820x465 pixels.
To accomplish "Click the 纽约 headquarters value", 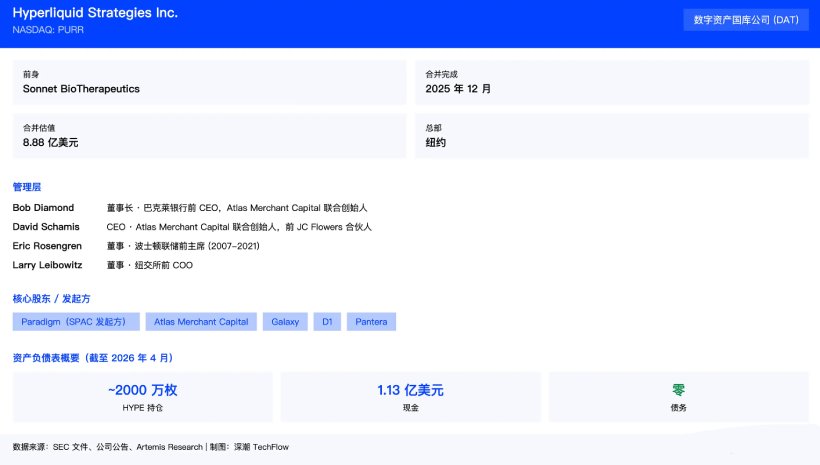I will point(436,142).
